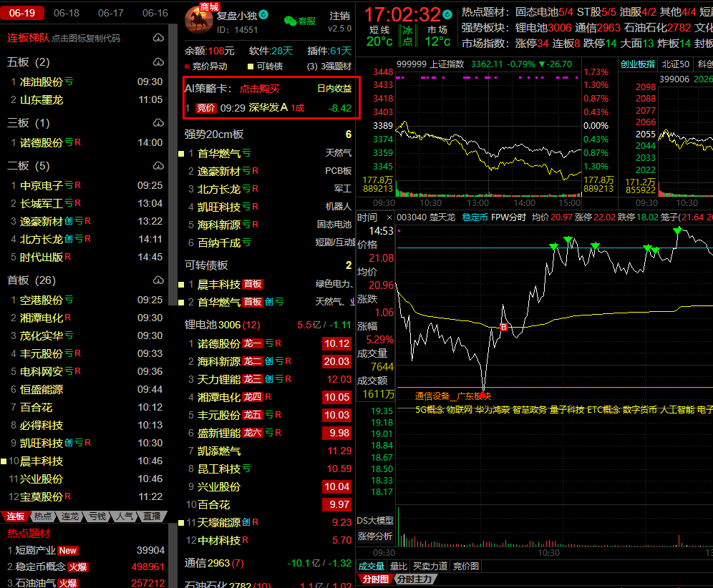Click the yellow square before 天壕能源
The image size is (713, 588).
coord(181,523)
